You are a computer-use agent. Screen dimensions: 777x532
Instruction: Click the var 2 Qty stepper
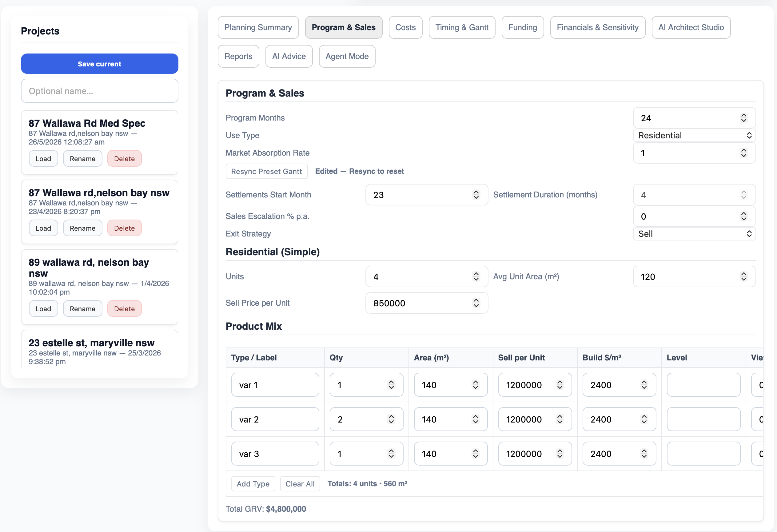(391, 419)
